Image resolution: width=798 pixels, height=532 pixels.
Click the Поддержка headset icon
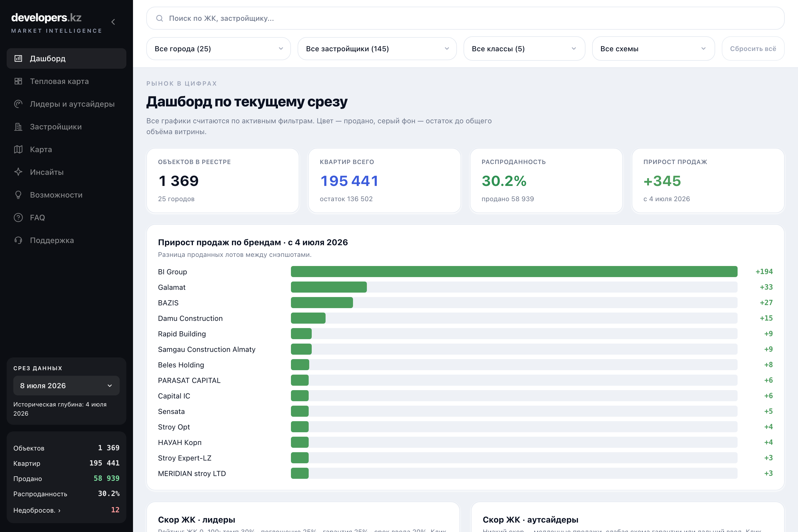pyautogui.click(x=18, y=240)
